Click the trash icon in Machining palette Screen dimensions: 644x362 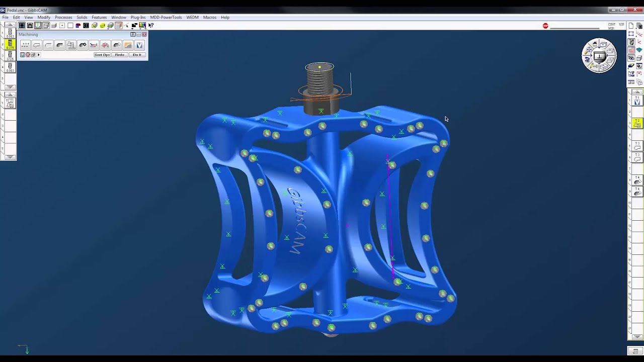pos(22,54)
